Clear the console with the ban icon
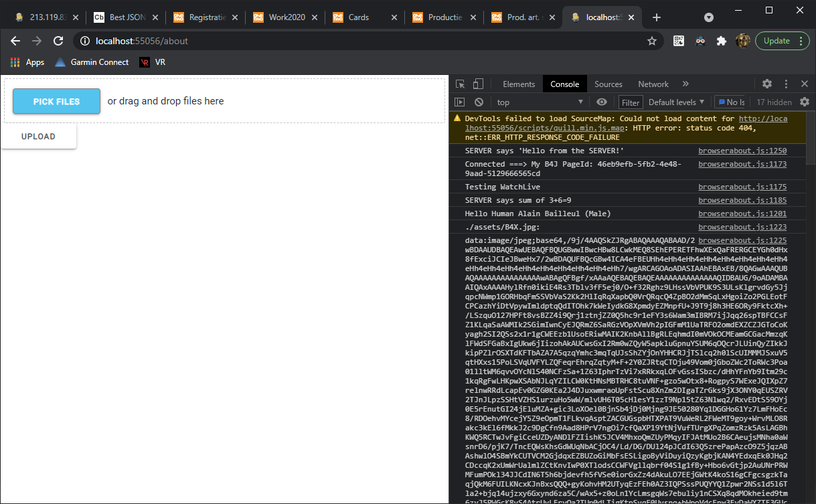This screenshot has height=504, width=816. click(479, 102)
